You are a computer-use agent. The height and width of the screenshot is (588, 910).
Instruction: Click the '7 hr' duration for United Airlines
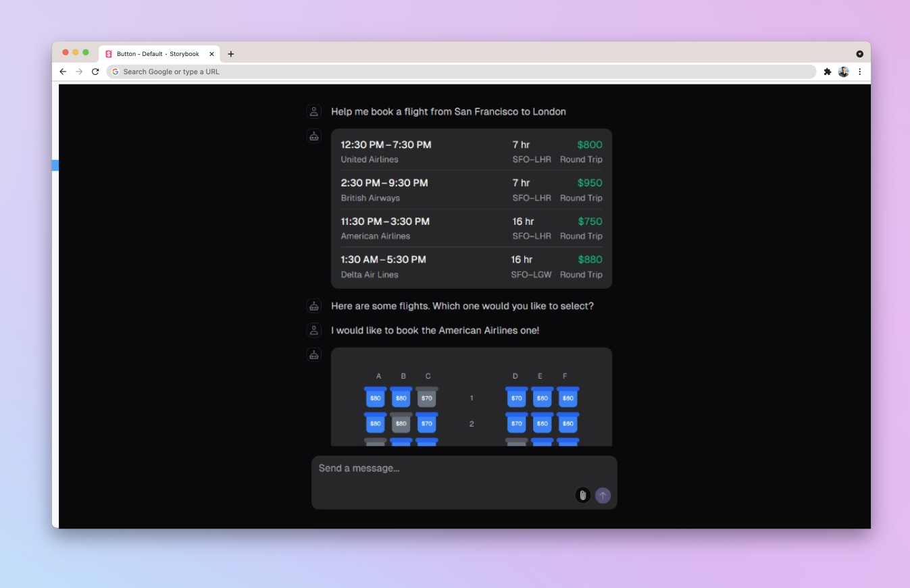point(521,144)
